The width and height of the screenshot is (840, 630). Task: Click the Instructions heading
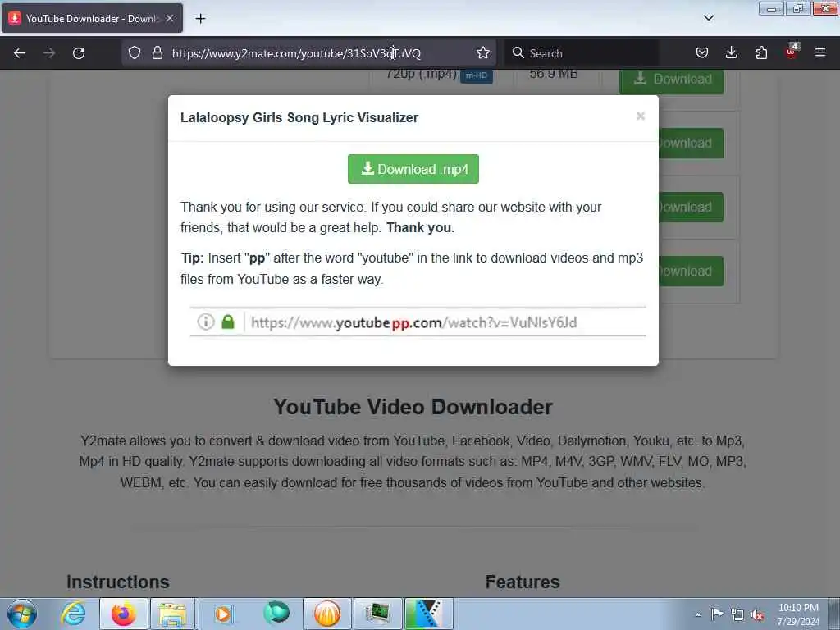point(118,582)
